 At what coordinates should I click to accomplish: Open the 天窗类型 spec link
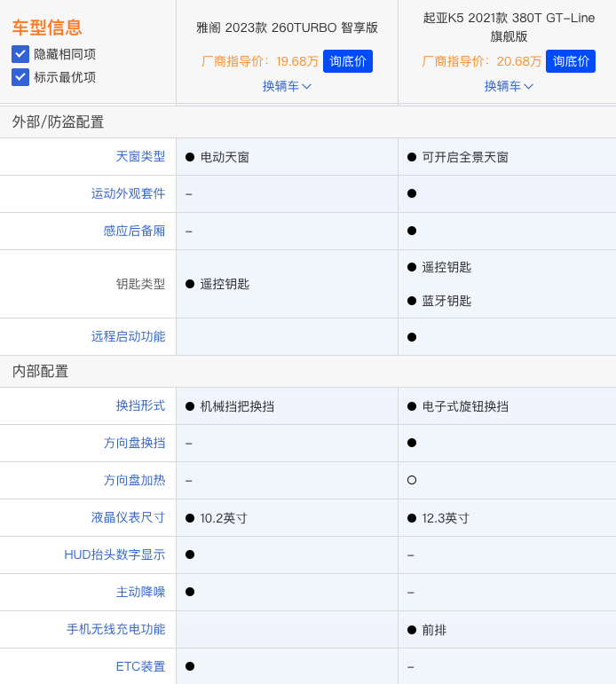[x=140, y=157]
